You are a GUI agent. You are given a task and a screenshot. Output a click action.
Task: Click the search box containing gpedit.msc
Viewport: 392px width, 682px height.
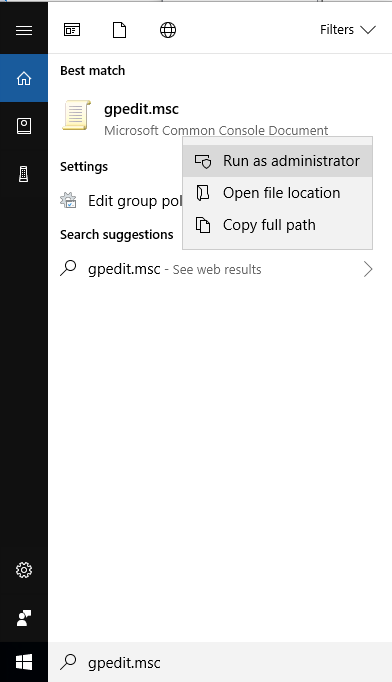[220, 662]
